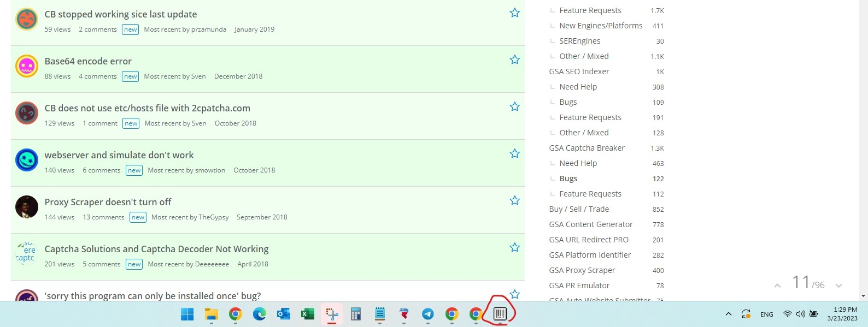
Task: Show hidden system tray icons
Action: [728, 314]
